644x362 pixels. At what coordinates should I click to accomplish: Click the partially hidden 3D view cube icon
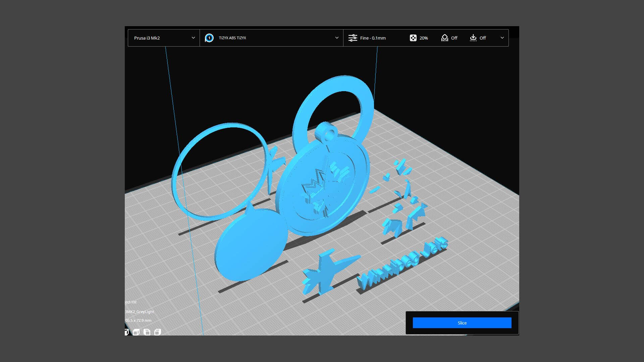(126, 332)
